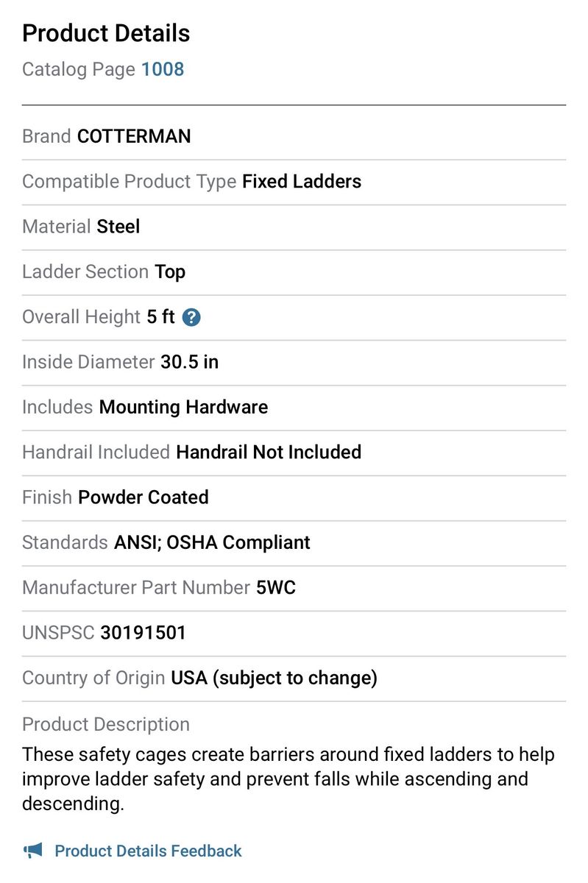Image resolution: width=588 pixels, height=883 pixels.
Task: Select manufacturer part number 5WC
Action: [x=276, y=587]
